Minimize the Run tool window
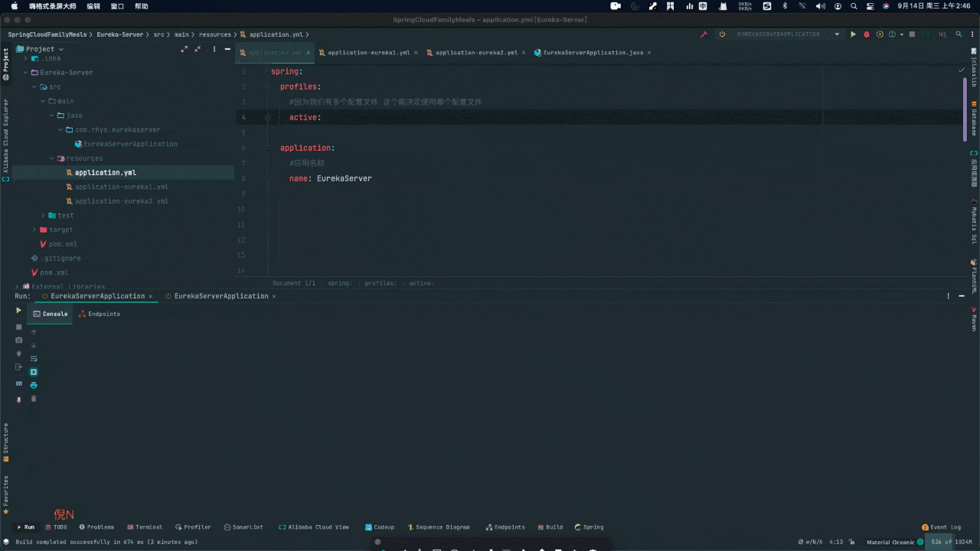The height and width of the screenshot is (551, 980). click(x=961, y=296)
